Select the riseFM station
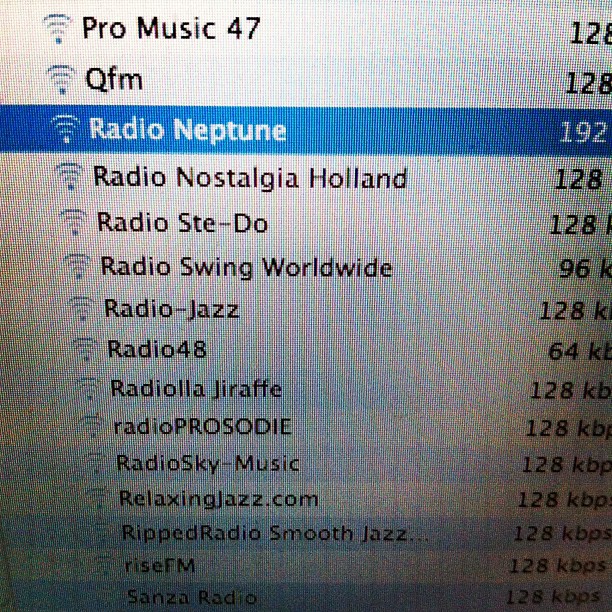 (x=160, y=565)
